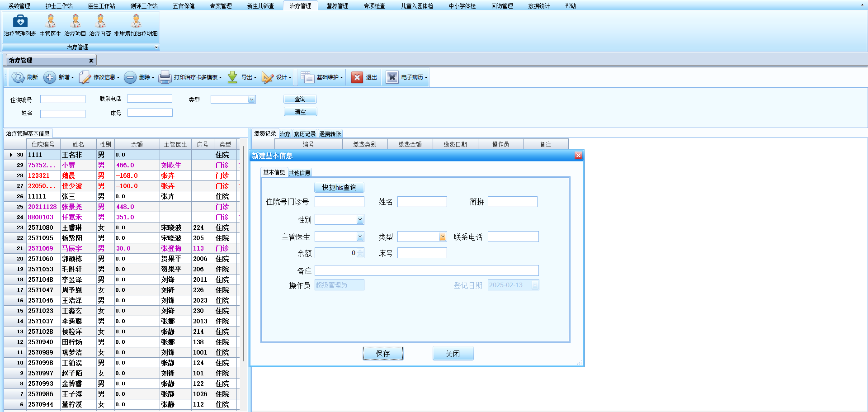The width and height of the screenshot is (868, 412).
Task: Open the 回访管理 menu
Action: pos(502,6)
